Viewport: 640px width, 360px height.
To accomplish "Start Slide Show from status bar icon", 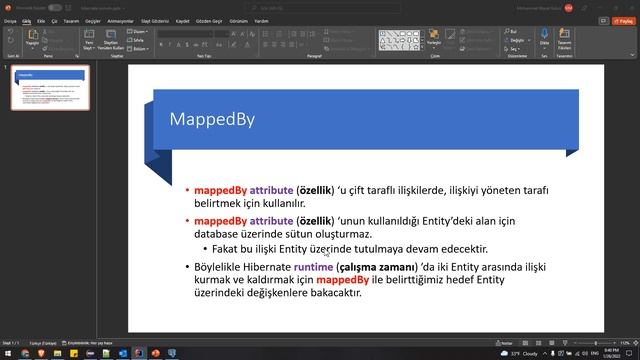I will 565,343.
